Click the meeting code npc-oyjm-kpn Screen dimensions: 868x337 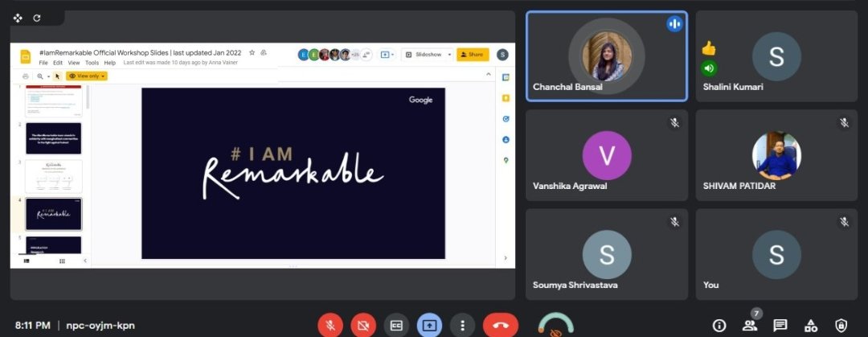[100, 326]
